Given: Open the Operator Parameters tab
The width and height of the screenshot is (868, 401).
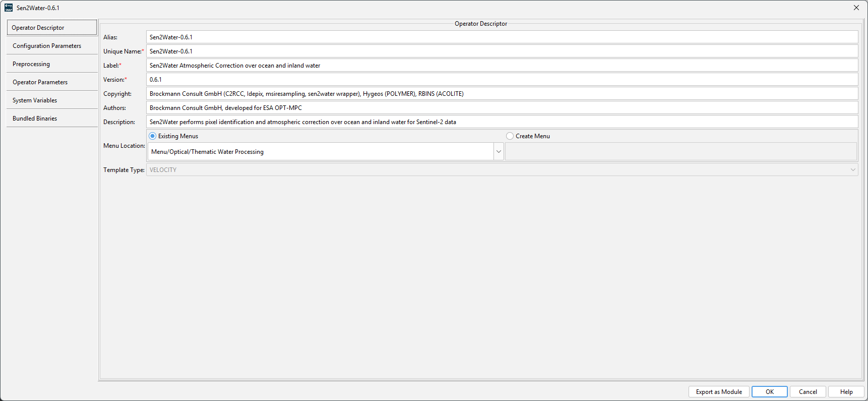Looking at the screenshot, I should [x=52, y=82].
